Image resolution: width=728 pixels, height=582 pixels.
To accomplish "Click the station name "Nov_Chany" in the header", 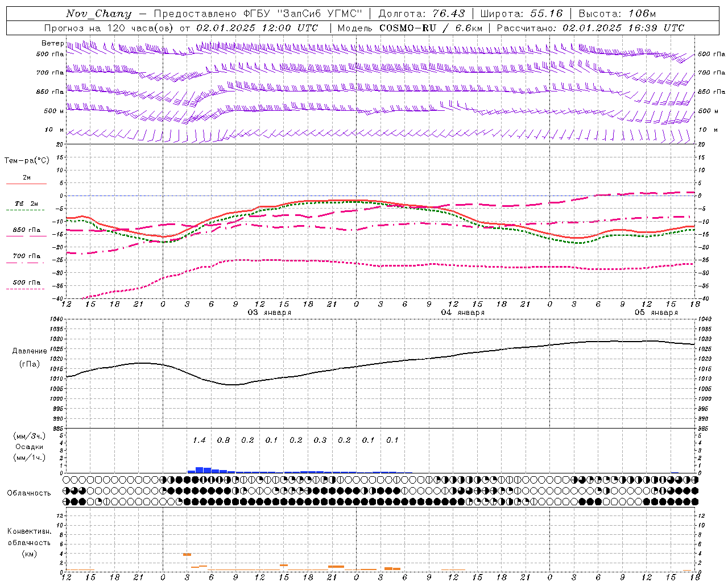I will coord(98,14).
